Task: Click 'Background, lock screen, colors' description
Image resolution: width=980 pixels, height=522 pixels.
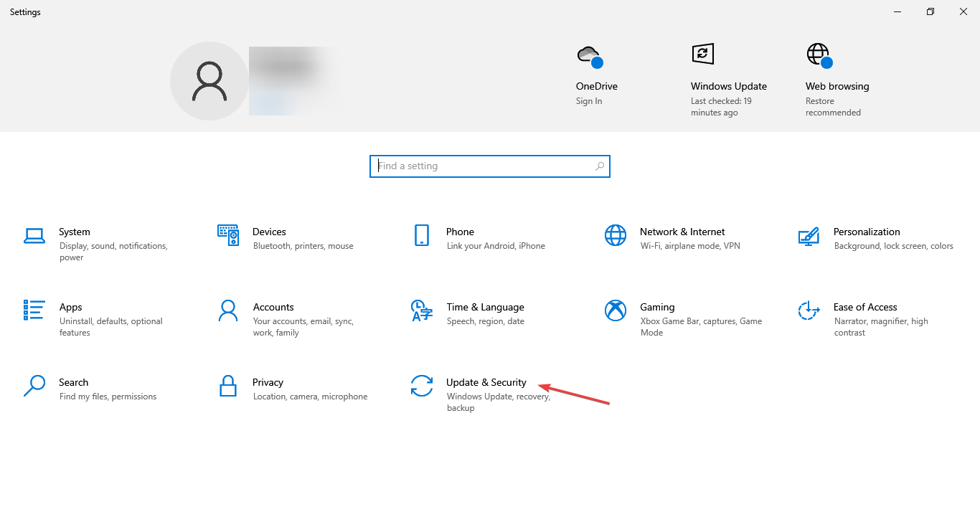Action: 894,246
